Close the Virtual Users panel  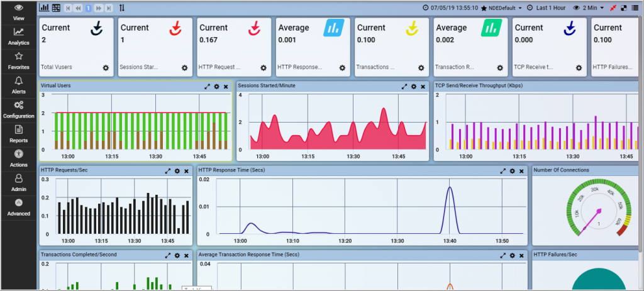(x=226, y=86)
